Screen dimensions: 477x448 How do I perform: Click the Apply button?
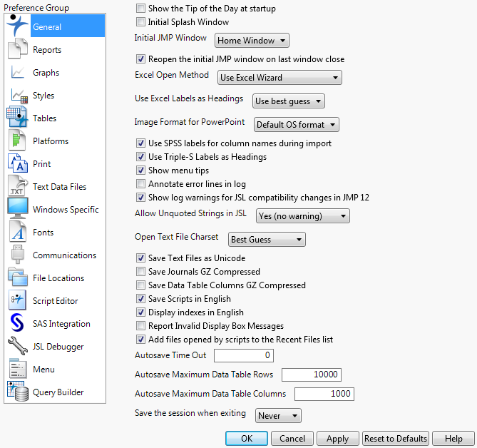[338, 438]
